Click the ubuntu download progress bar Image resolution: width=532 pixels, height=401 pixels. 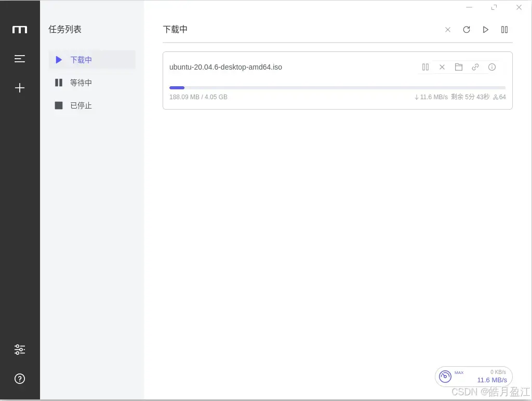click(337, 87)
